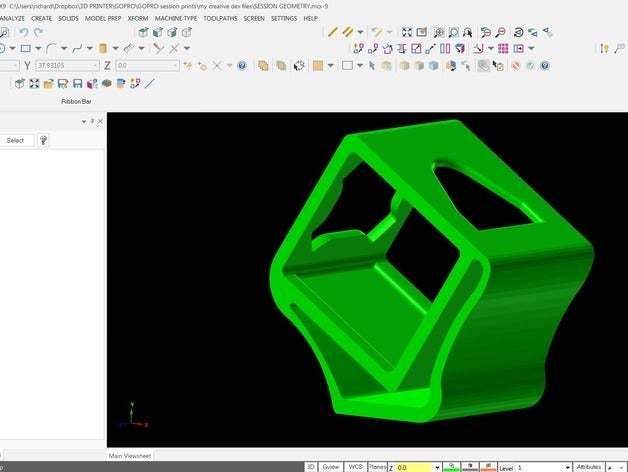Click the Gview status bar button

tap(331, 467)
